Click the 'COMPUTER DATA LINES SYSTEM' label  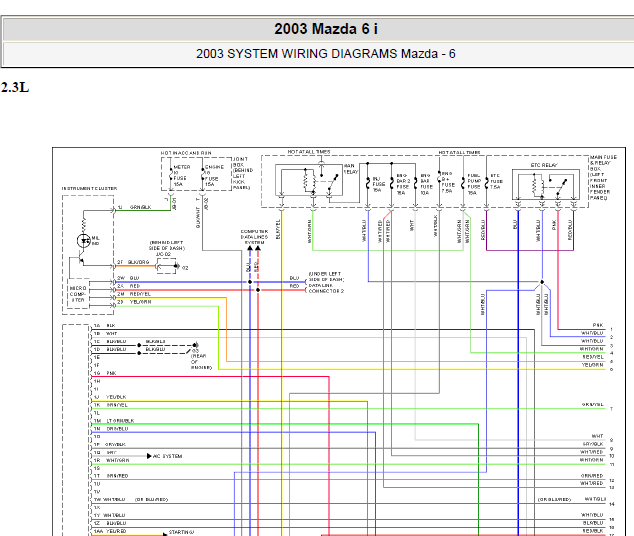(x=254, y=237)
